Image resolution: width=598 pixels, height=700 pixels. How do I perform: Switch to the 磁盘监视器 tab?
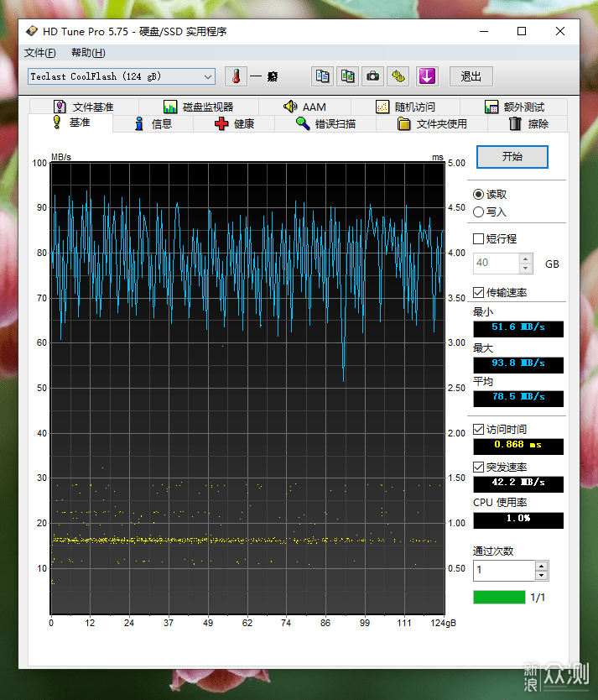coord(199,107)
